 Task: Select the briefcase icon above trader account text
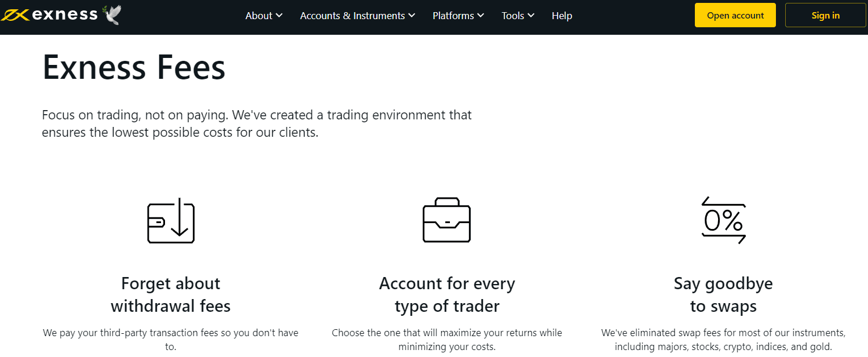click(446, 220)
